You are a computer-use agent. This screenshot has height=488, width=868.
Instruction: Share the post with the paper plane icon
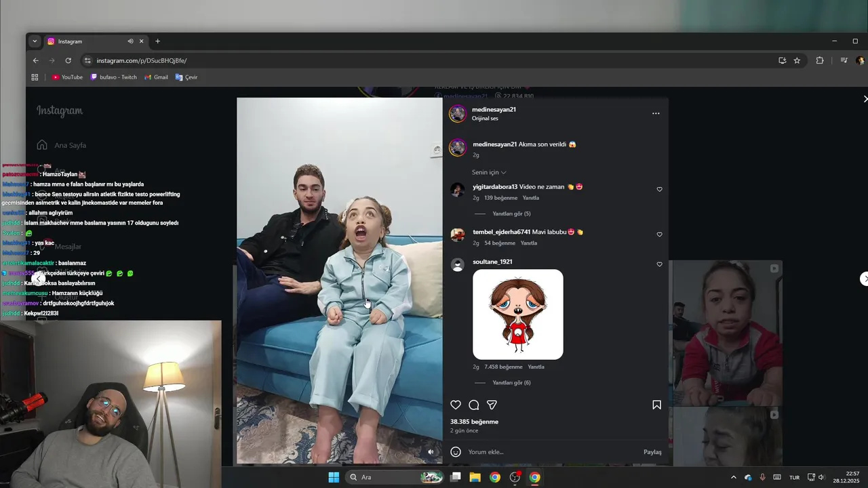[492, 405]
